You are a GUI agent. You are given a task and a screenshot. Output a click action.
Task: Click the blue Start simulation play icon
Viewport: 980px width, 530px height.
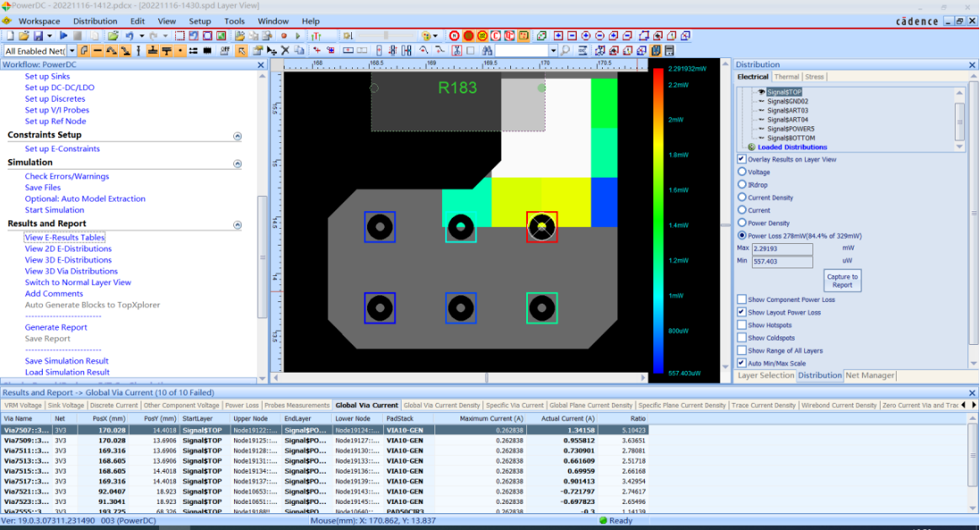64,35
